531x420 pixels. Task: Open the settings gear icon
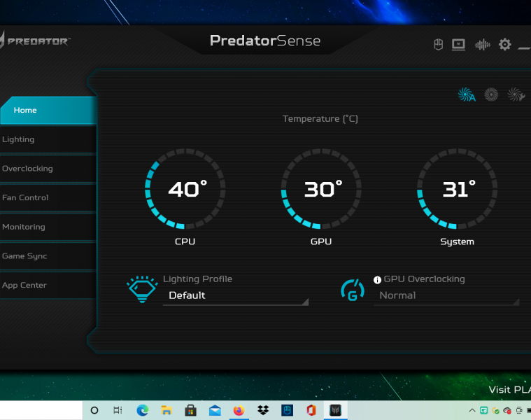click(504, 44)
